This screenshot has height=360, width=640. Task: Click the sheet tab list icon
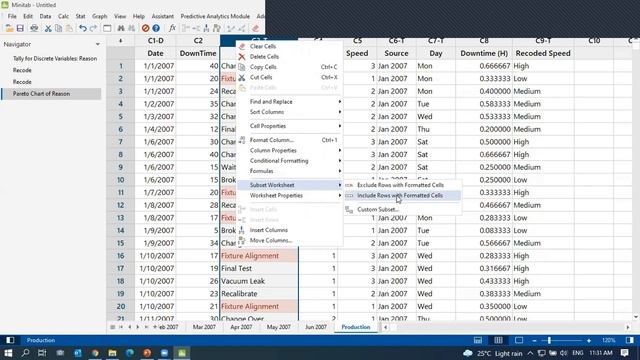coord(112,327)
